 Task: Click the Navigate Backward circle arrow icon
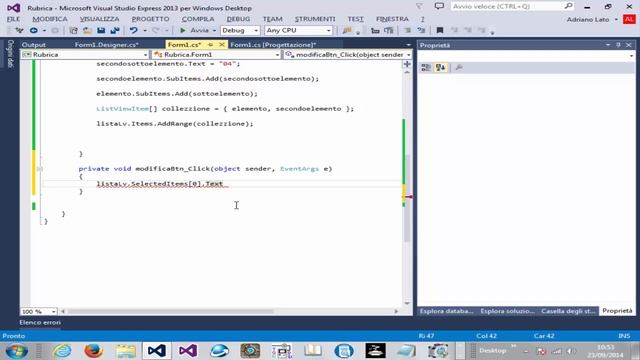[34, 30]
